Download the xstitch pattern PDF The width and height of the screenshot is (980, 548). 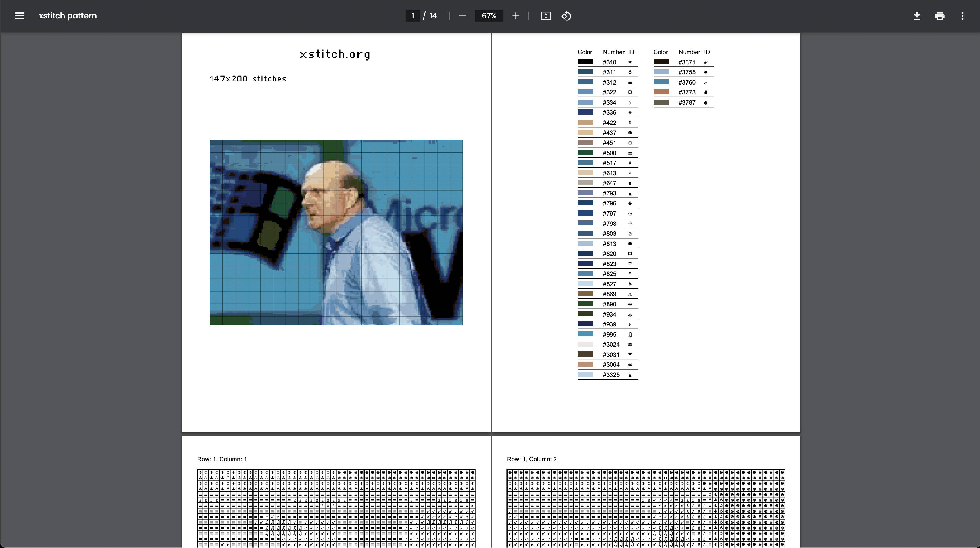(917, 16)
